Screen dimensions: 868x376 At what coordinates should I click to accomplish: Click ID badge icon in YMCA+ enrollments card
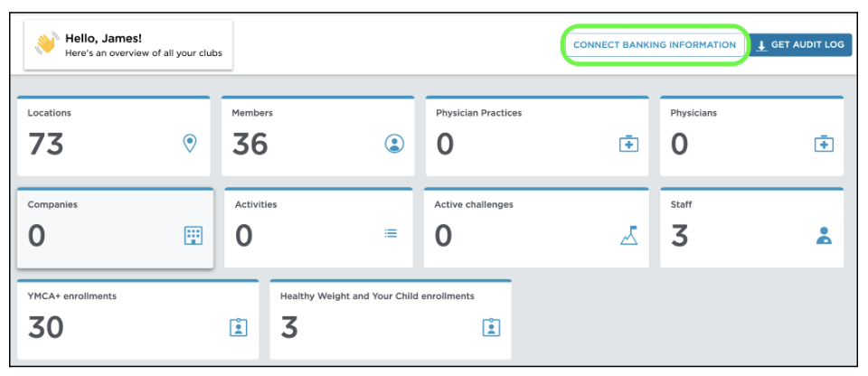[239, 327]
